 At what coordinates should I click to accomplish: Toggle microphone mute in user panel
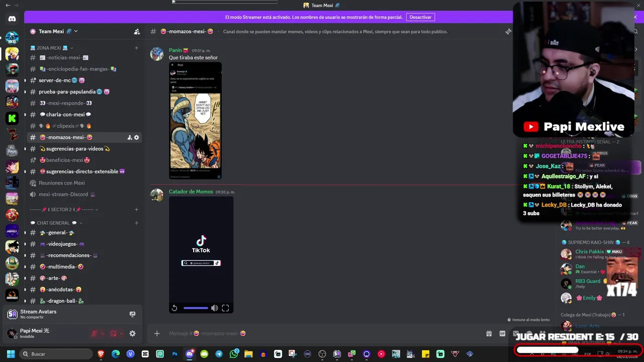click(94, 333)
